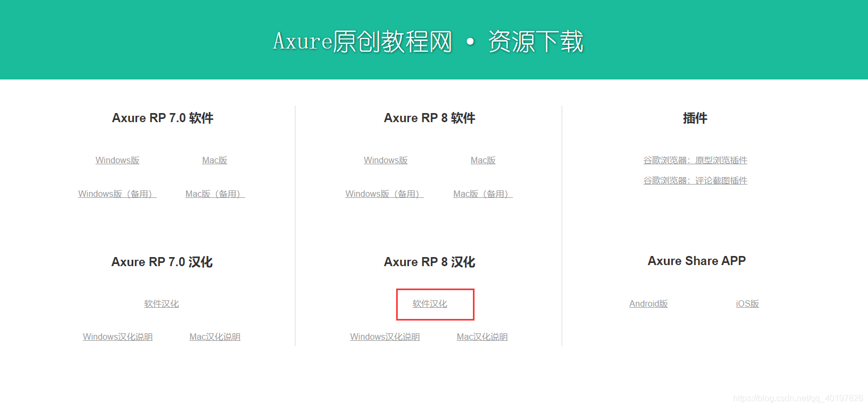
Task: Open Windows汉化说明 under Axure RP 8 汉化
Action: pos(385,337)
